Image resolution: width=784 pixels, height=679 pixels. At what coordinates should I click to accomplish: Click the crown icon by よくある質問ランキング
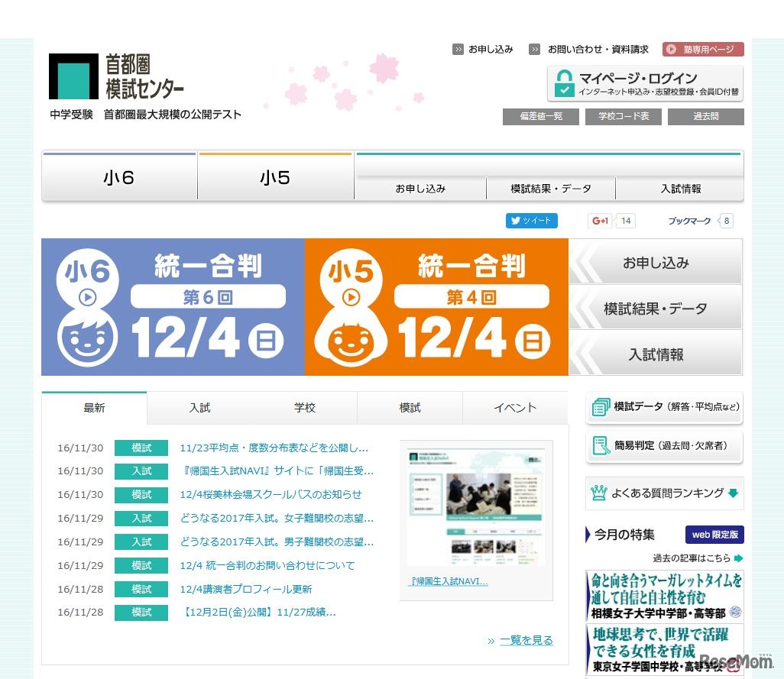pyautogui.click(x=598, y=493)
